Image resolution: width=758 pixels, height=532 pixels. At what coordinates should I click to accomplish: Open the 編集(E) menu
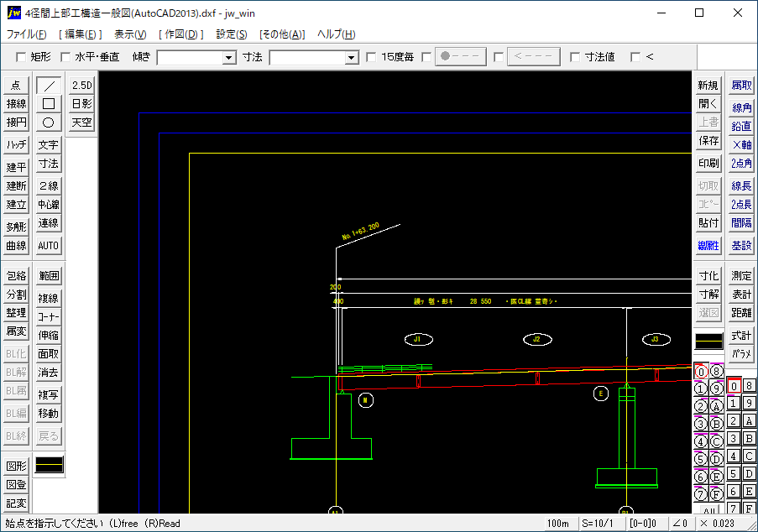(81, 34)
